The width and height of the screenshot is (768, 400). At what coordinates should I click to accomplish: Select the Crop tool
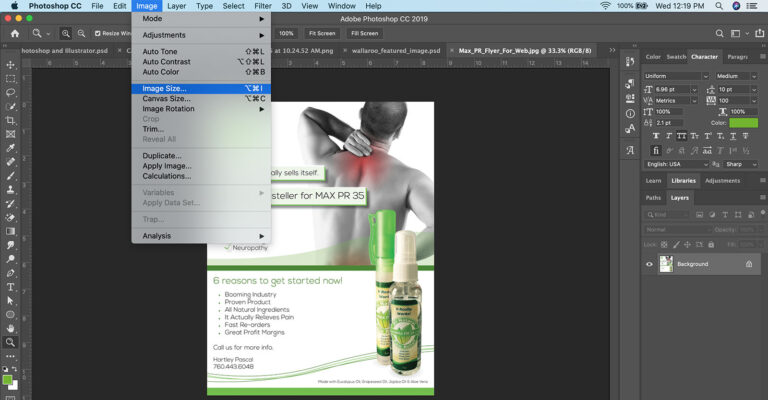(x=10, y=120)
